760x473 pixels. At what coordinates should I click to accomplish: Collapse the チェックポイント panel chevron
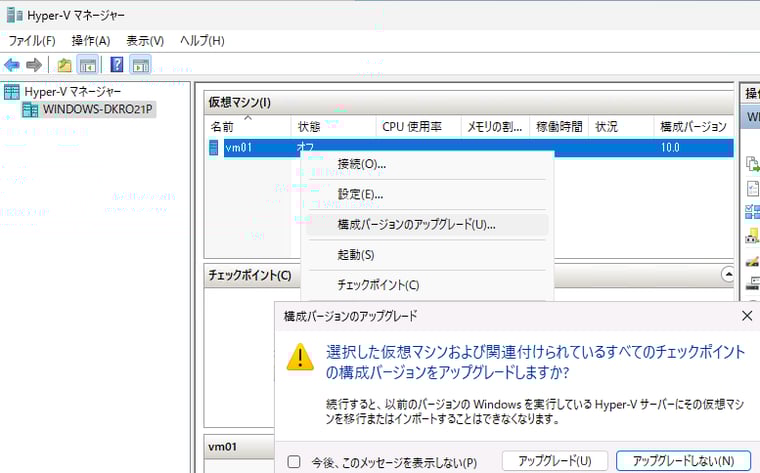[728, 274]
